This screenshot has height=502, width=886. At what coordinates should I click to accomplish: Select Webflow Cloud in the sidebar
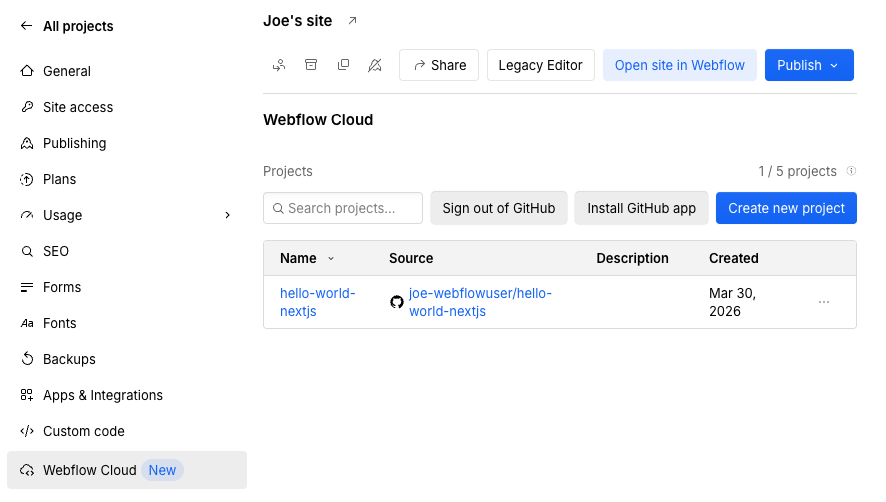pyautogui.click(x=127, y=470)
